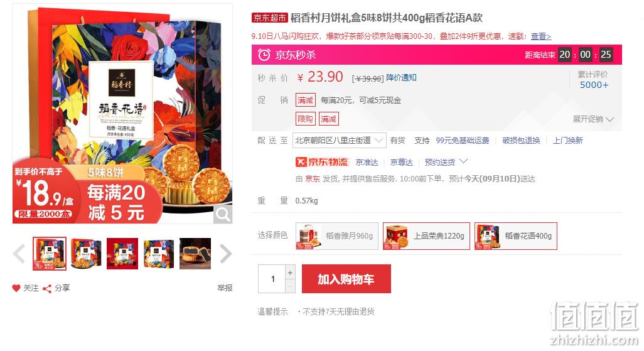644x351 pixels.
Task: Click the heart 关注 favorite icon
Action: [16, 288]
